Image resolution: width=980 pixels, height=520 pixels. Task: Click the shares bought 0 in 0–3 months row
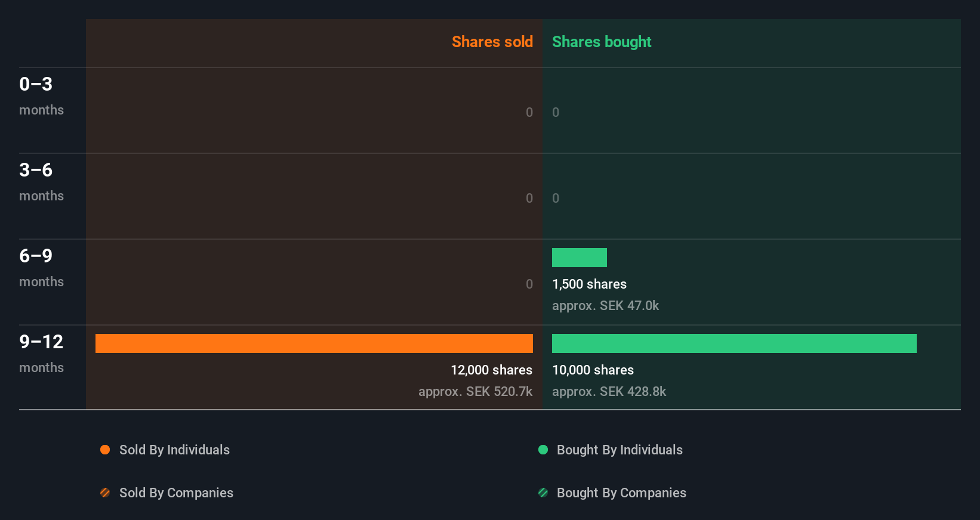tap(556, 112)
